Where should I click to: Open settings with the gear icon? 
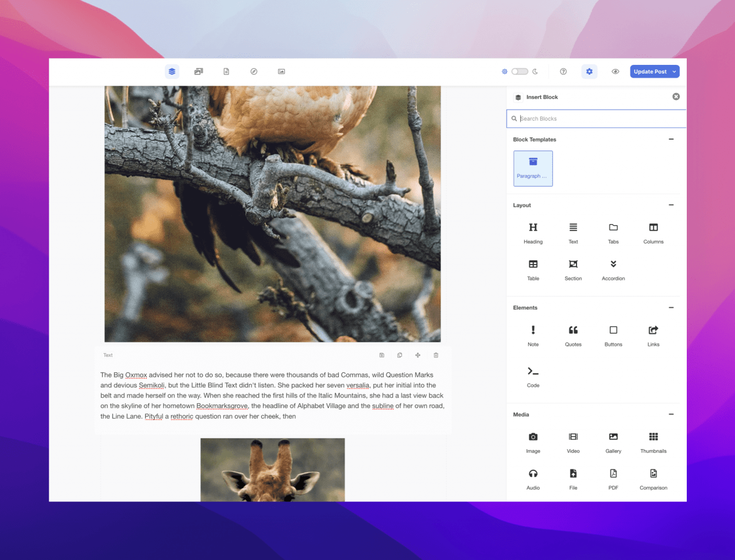tap(589, 72)
